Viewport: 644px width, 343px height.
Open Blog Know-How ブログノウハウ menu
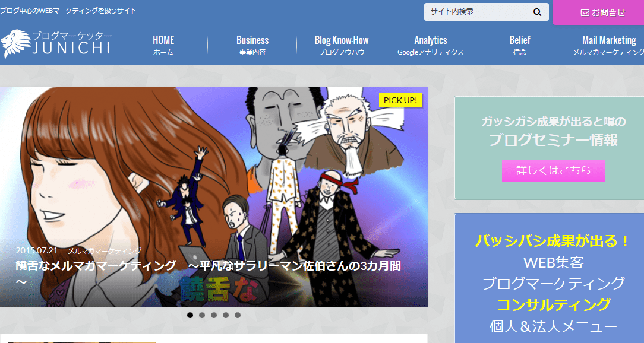pyautogui.click(x=341, y=45)
